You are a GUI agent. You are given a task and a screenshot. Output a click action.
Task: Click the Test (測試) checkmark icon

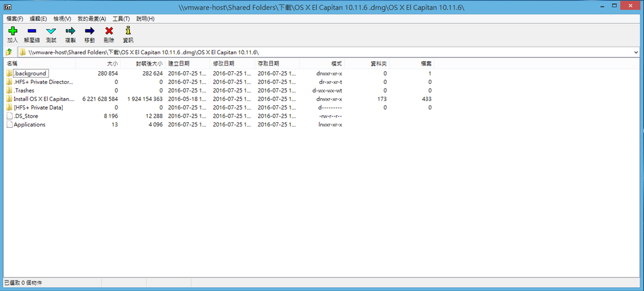(51, 31)
